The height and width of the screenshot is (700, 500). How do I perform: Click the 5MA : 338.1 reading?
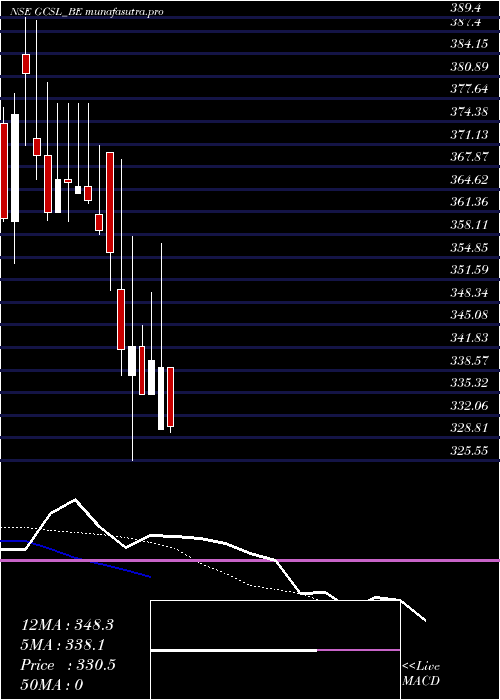(x=62, y=645)
